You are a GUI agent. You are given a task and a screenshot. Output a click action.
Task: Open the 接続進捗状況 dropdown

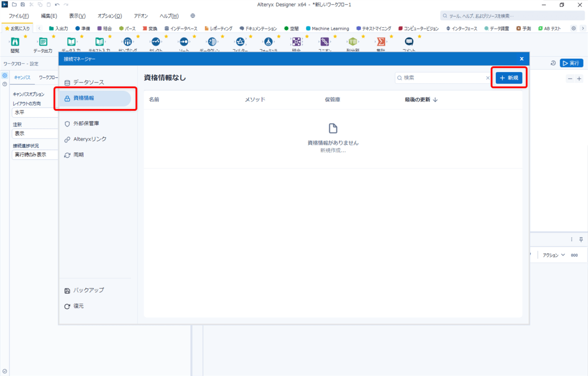(x=35, y=155)
